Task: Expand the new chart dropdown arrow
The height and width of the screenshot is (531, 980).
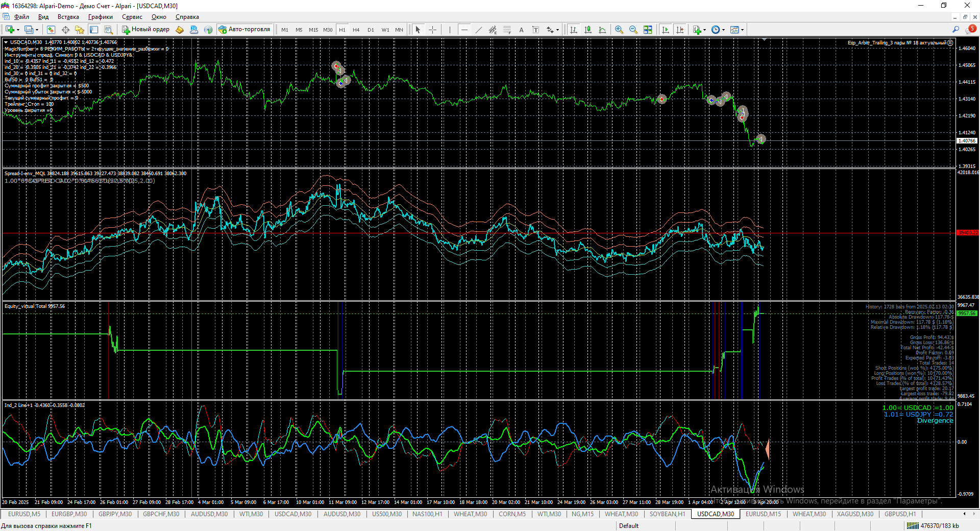Action: [x=18, y=30]
